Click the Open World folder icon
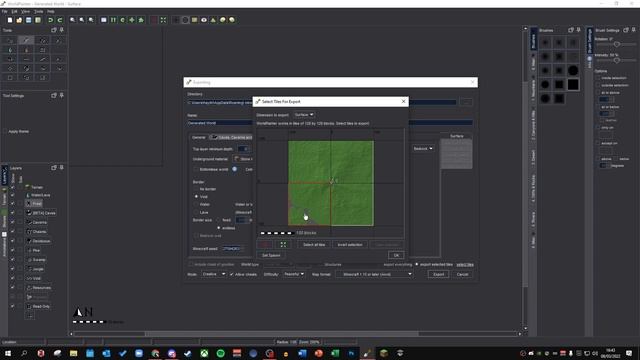Viewport: 640px width, 360px height. [x=19, y=20]
